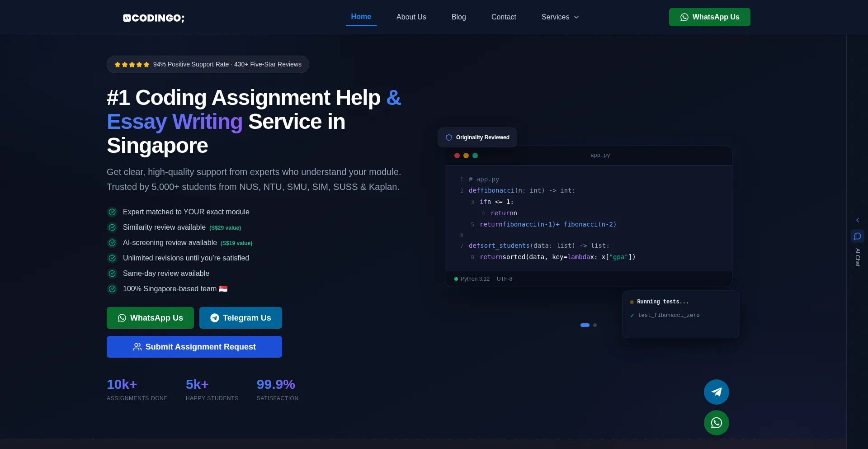868x449 pixels.
Task: Click red dot in code window
Action: click(457, 156)
